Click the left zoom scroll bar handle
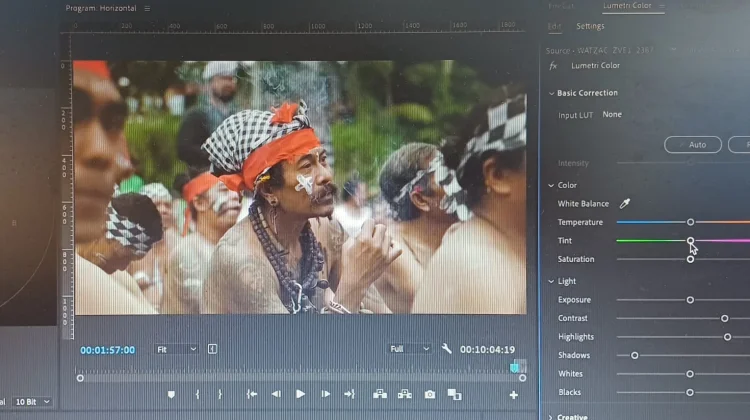The height and width of the screenshot is (420, 750). tap(80, 378)
